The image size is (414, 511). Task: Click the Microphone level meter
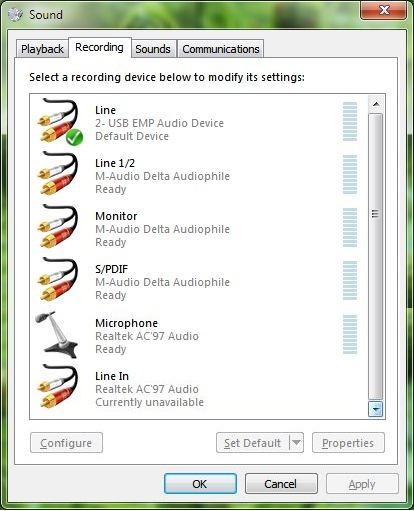point(350,334)
